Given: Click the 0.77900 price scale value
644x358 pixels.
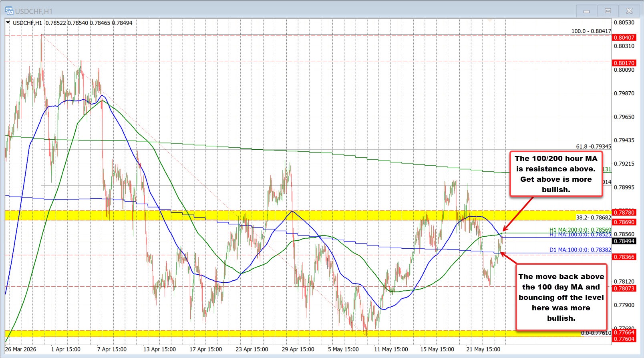Looking at the screenshot, I should tap(624, 305).
